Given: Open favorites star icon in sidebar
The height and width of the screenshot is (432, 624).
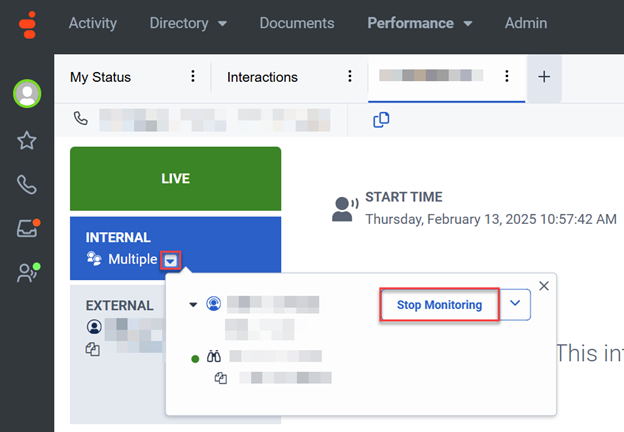Looking at the screenshot, I should coord(27,140).
